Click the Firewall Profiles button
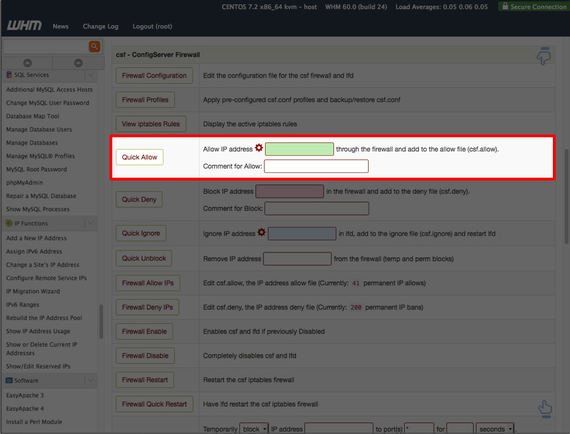The image size is (570, 434). 145,100
